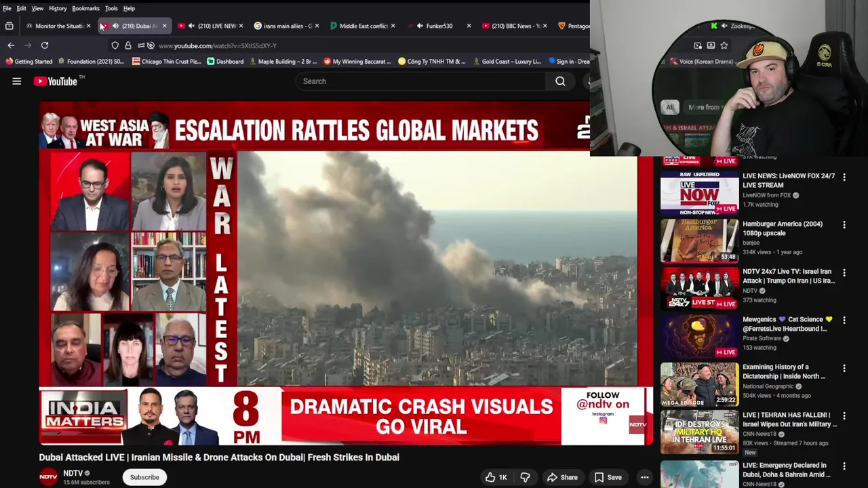
Task: Subscribe to the NDTV channel
Action: click(x=144, y=477)
